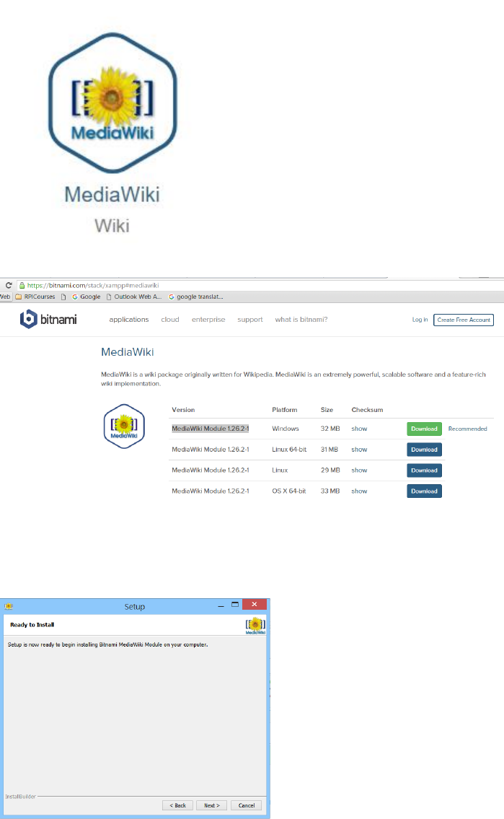Open the applications menu on Bitnami
Screen dimensions: 504x819
coord(129,320)
